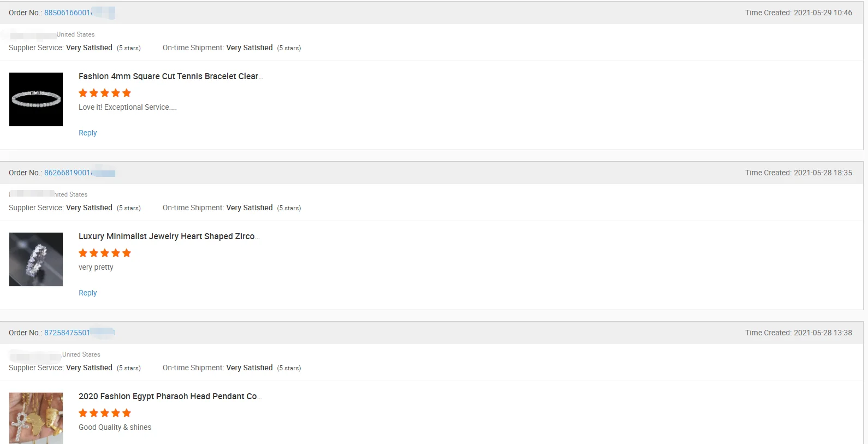Click the fifth star of the tennis bracelet rating

click(x=127, y=93)
